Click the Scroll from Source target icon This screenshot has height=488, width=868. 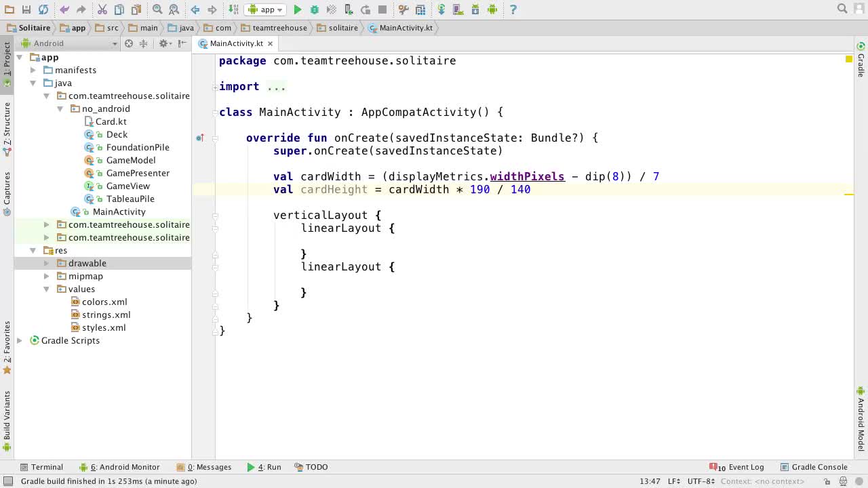tap(128, 43)
